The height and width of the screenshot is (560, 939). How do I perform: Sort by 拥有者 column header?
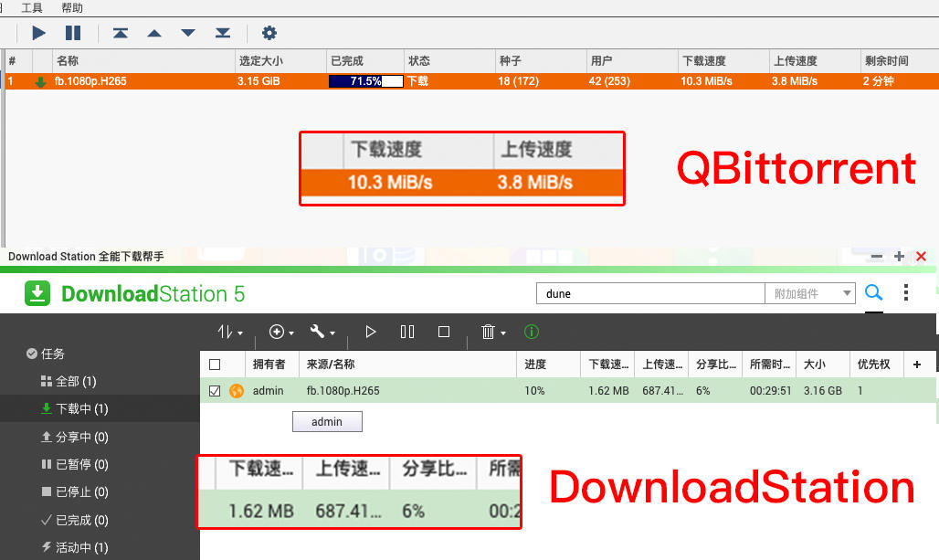click(269, 365)
